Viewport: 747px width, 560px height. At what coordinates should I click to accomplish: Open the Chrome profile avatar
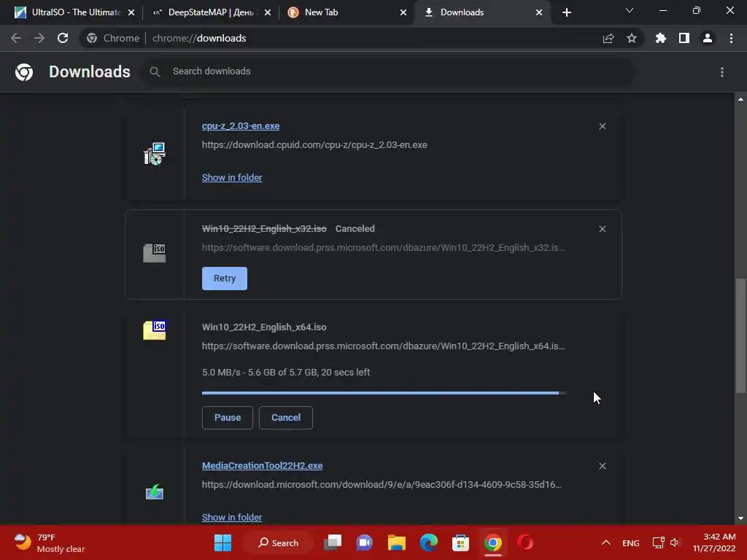point(708,38)
